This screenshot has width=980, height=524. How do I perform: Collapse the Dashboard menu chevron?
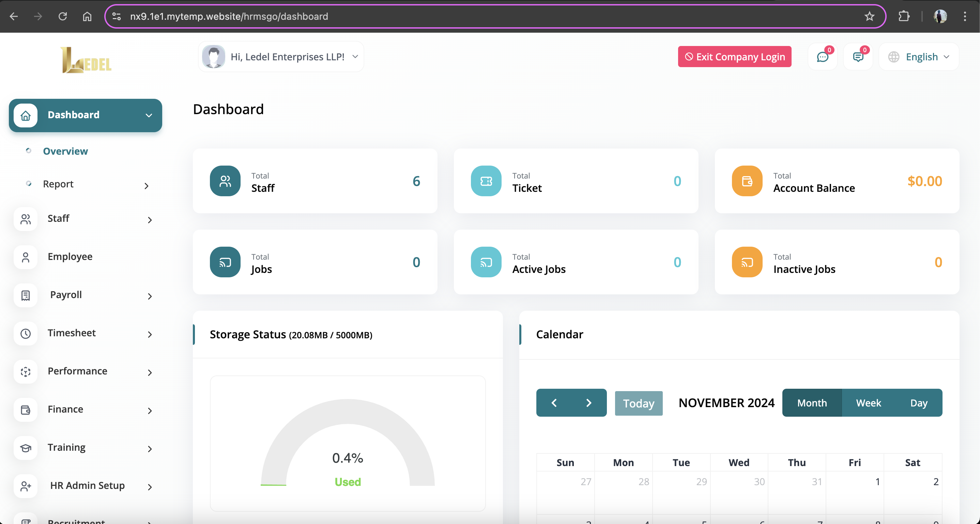pyautogui.click(x=149, y=115)
